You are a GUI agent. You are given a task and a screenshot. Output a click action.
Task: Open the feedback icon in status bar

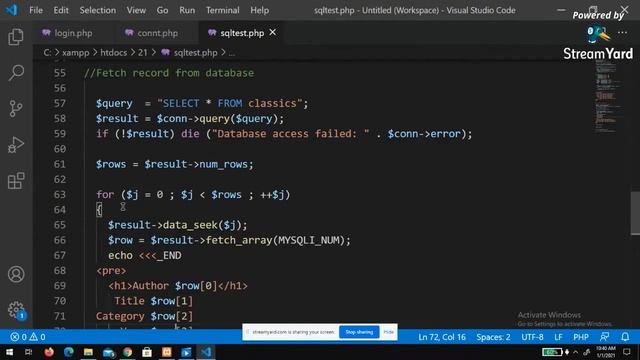[x=604, y=337]
